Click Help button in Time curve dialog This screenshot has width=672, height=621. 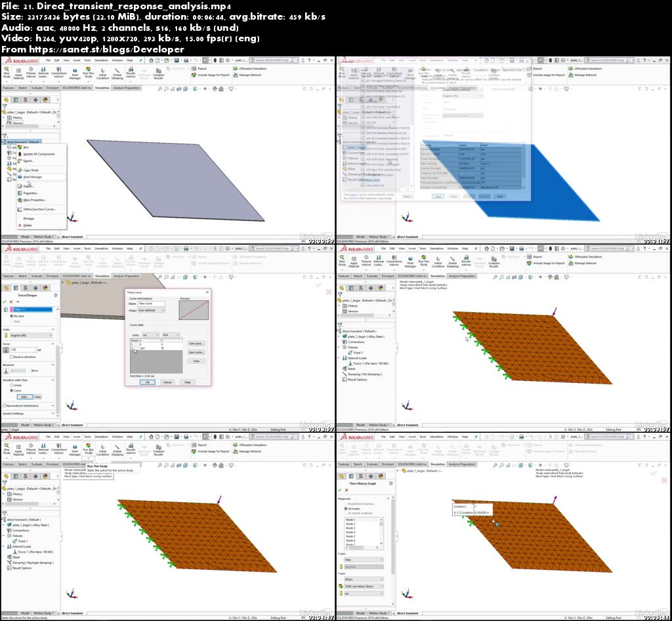point(187,382)
